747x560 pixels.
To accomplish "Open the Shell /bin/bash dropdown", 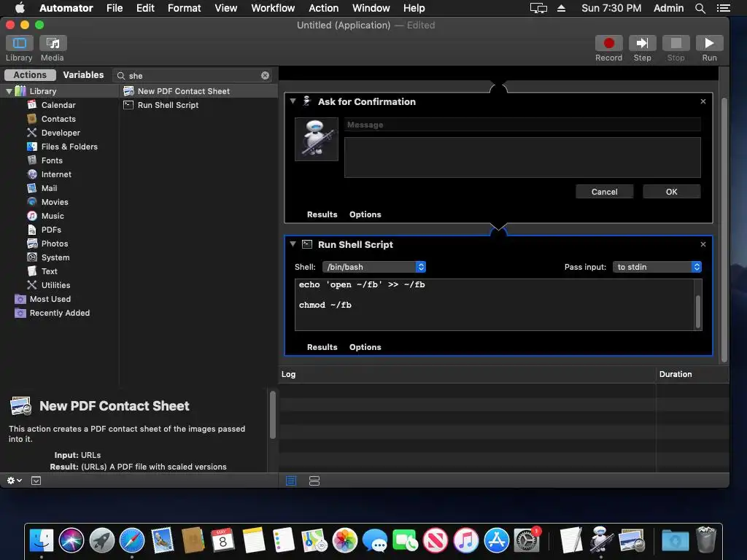I will pyautogui.click(x=374, y=267).
